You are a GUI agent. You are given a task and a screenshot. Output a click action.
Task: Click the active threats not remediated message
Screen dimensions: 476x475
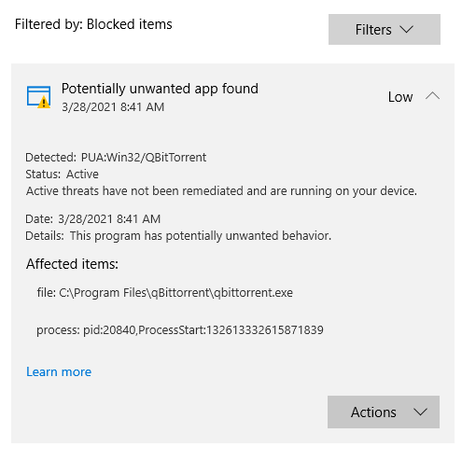click(x=221, y=191)
